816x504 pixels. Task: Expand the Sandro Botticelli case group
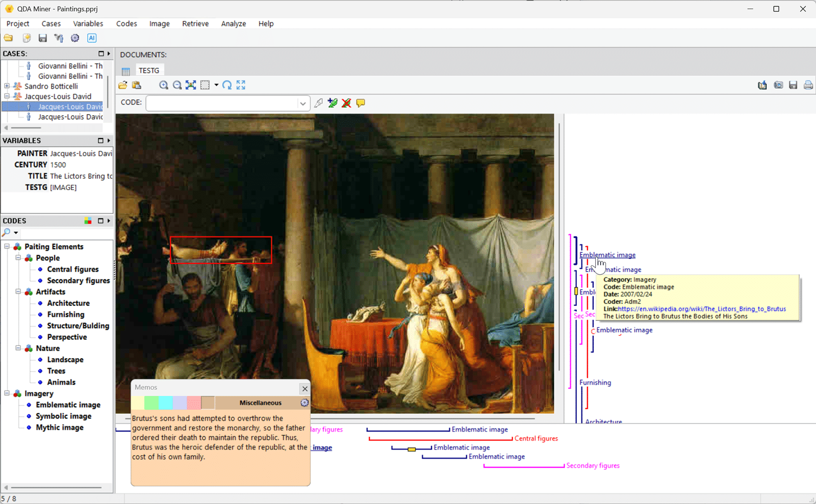click(7, 86)
